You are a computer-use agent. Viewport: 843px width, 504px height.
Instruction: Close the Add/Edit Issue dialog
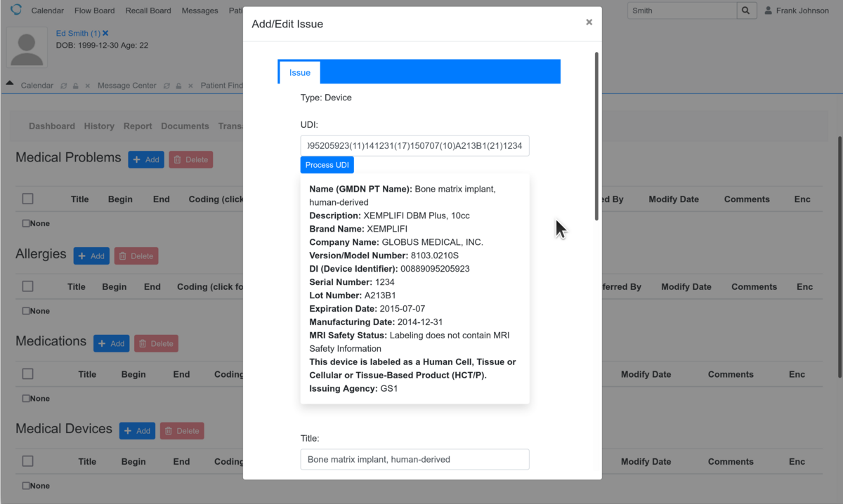[589, 22]
